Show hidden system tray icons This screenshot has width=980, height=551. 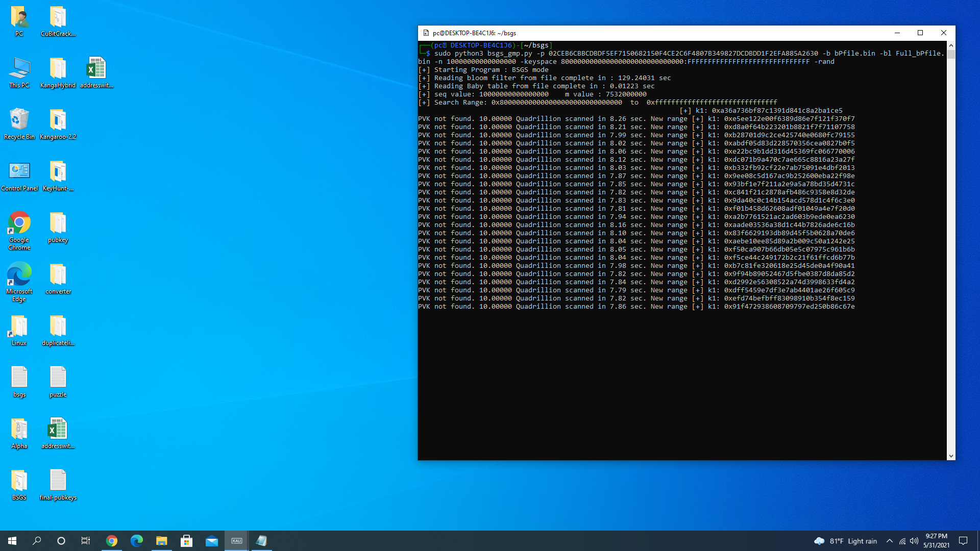coord(890,541)
